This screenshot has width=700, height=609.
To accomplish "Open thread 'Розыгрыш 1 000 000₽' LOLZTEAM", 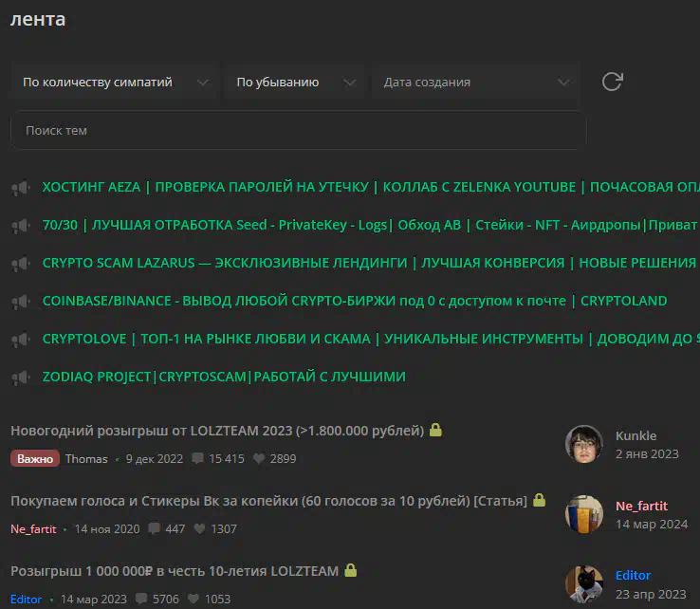I will [175, 571].
